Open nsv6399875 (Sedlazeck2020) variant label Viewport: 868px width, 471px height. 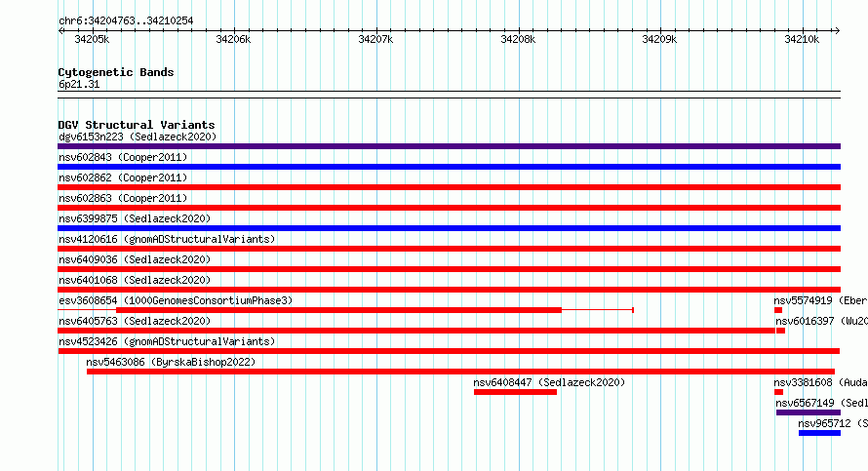[x=135, y=218]
